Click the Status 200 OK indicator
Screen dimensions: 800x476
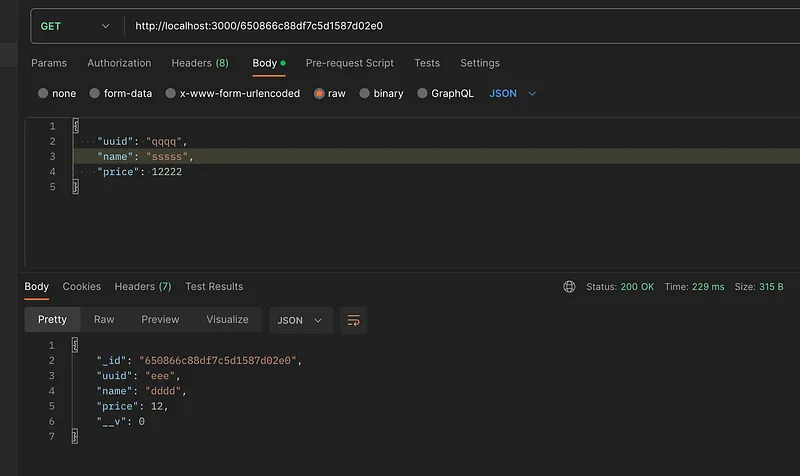click(620, 287)
